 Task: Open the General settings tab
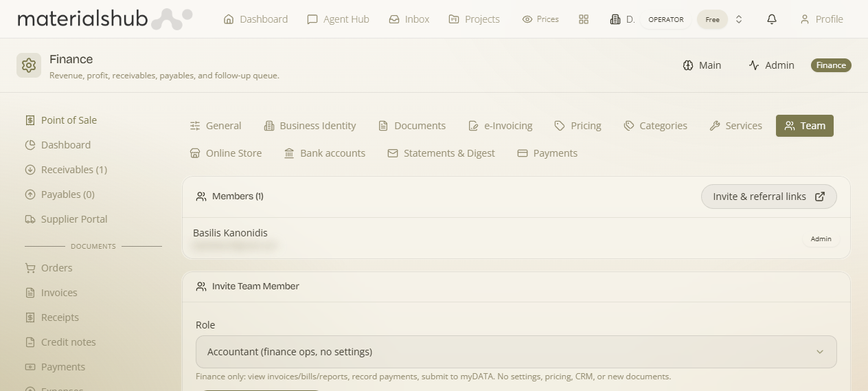[x=216, y=126]
